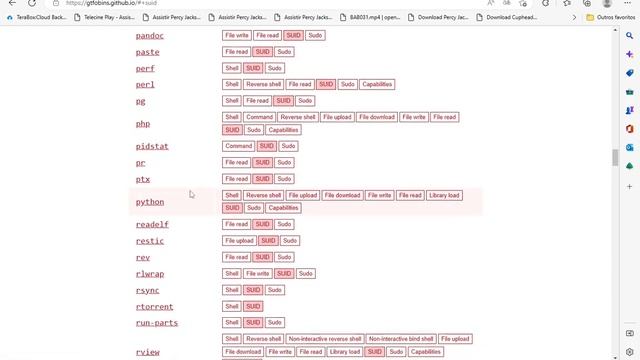Open Telecine Play bookmark
Screen dimensions: 640x360
tap(104, 18)
